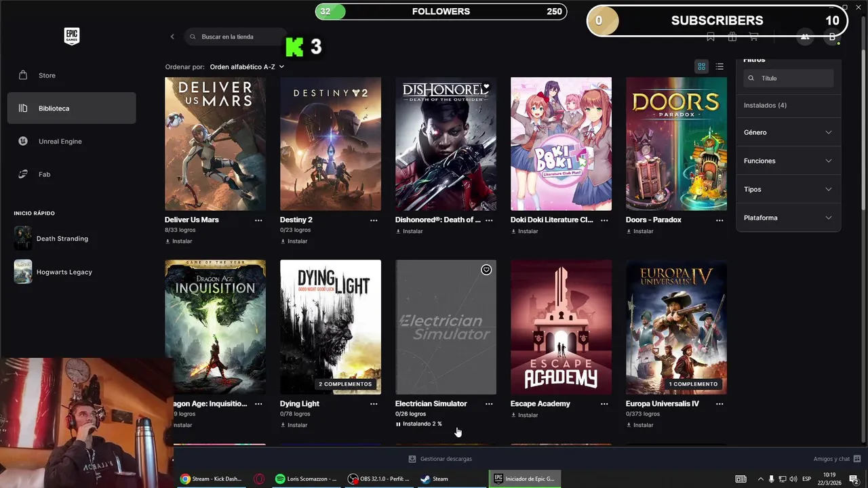Go back with the arrow button
Viewport: 868px width, 488px height.
point(172,37)
